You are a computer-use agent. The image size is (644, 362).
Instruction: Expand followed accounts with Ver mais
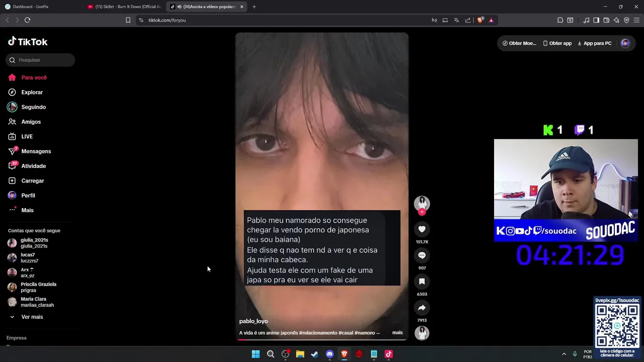click(x=32, y=317)
